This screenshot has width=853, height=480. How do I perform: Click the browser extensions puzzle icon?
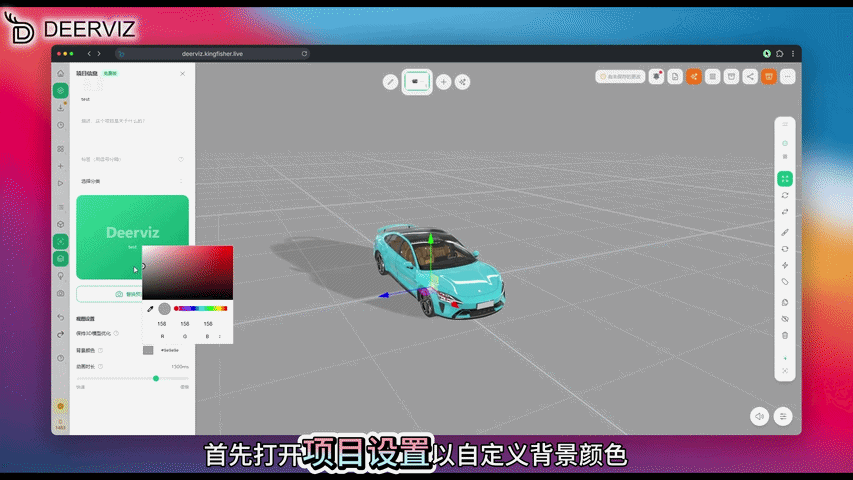point(780,54)
